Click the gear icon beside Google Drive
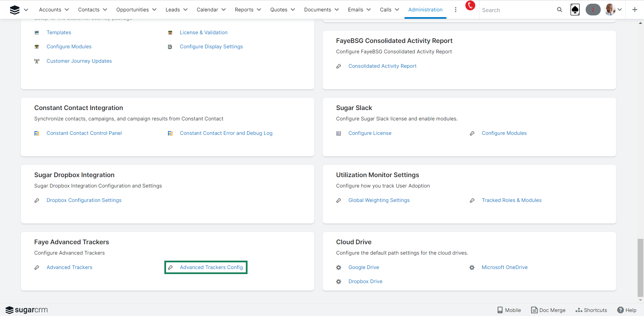644x316 pixels. pyautogui.click(x=339, y=267)
